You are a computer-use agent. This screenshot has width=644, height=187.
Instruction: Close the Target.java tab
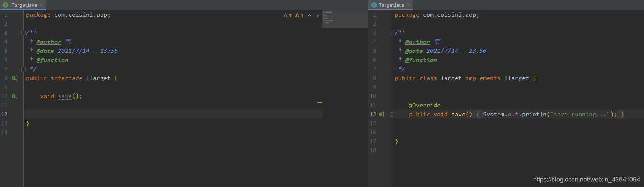[x=408, y=5]
